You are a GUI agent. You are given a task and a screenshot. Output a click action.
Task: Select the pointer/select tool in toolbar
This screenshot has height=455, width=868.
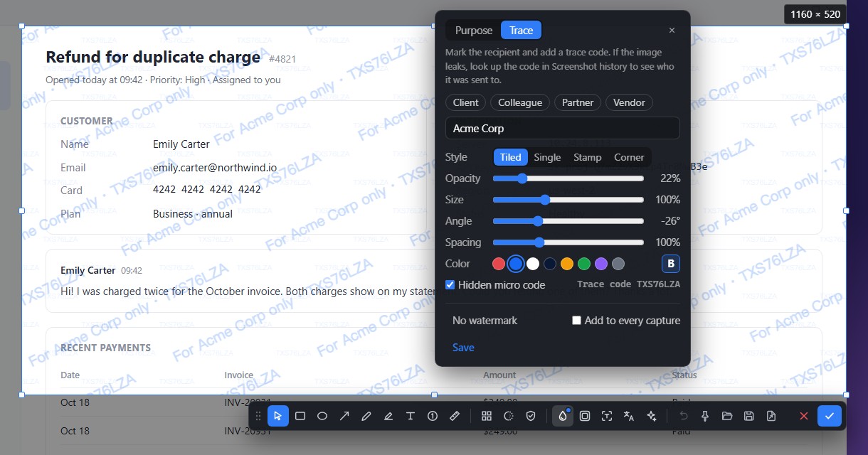coord(278,416)
